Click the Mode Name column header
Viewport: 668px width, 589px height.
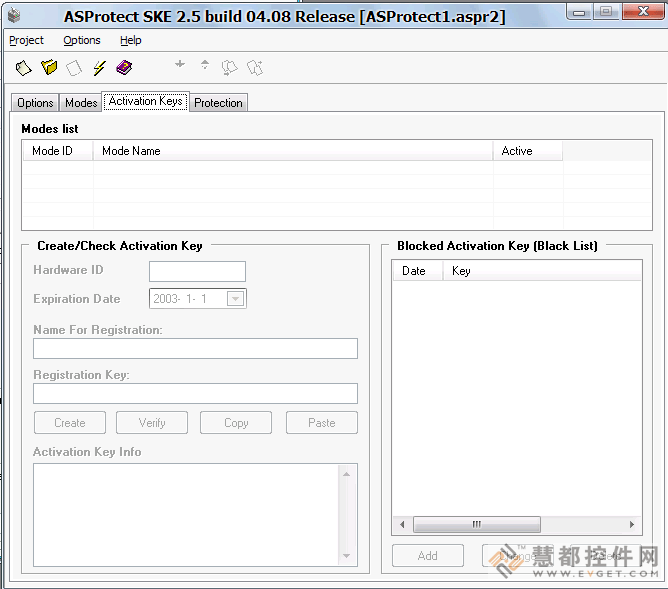point(293,151)
